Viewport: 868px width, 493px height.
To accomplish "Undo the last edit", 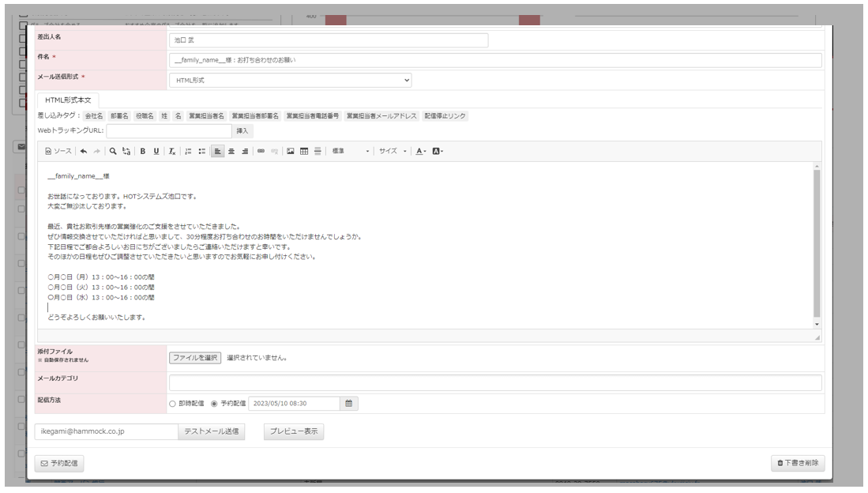I will point(84,151).
